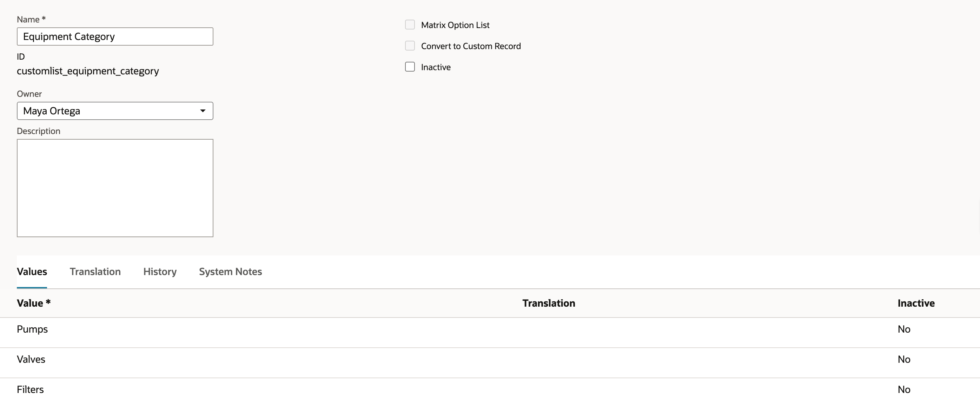The image size is (980, 407).
Task: Select the Values tab
Action: pyautogui.click(x=32, y=272)
